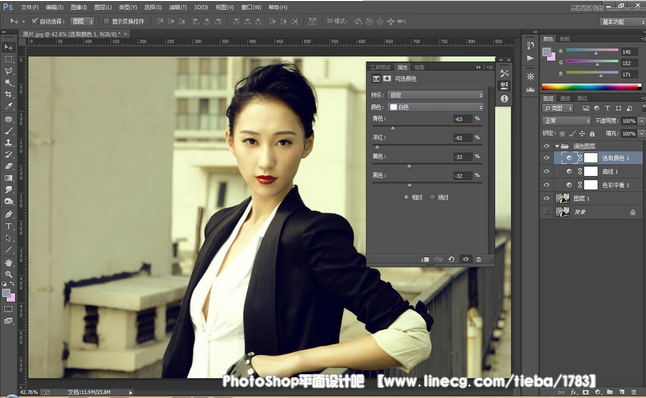Open the 预设 preset dropdown
This screenshot has width=646, height=398.
coord(435,95)
